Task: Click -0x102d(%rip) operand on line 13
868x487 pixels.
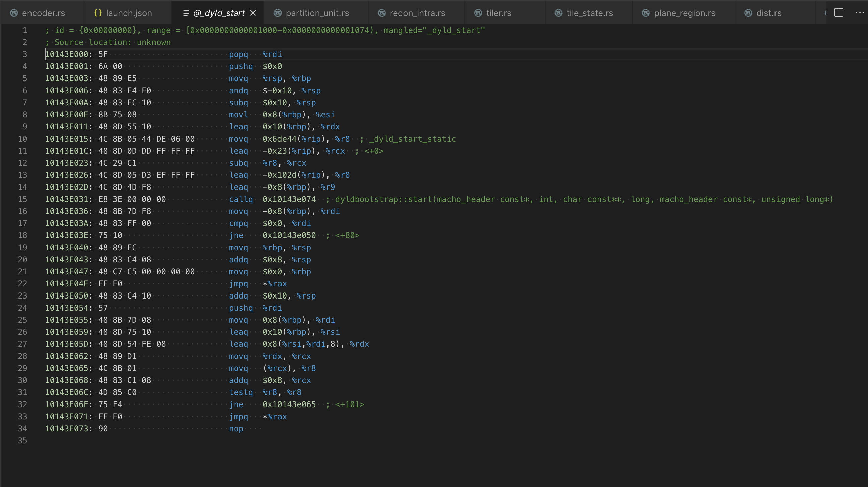Action: click(x=296, y=175)
